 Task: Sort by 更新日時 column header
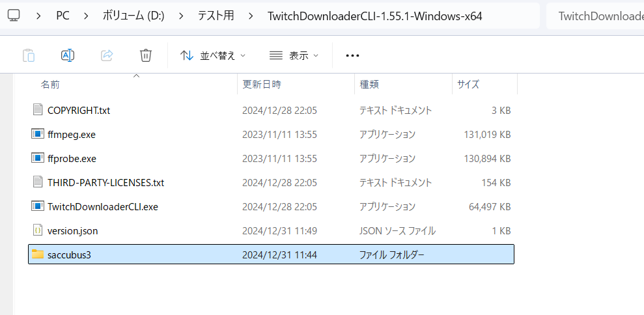262,85
